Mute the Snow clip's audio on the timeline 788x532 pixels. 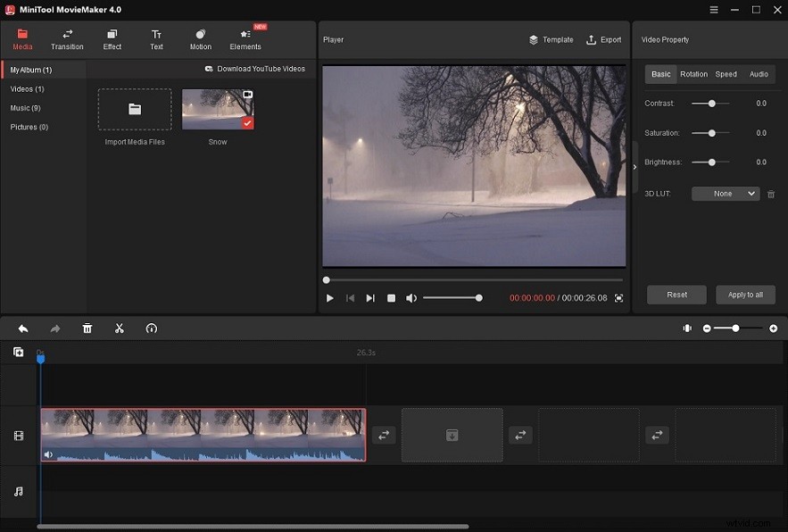pyautogui.click(x=49, y=454)
